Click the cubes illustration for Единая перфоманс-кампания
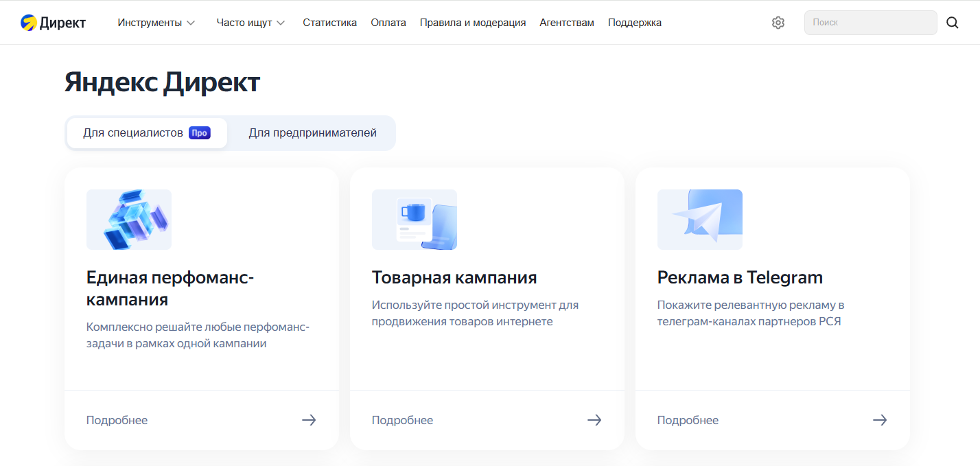 point(129,220)
